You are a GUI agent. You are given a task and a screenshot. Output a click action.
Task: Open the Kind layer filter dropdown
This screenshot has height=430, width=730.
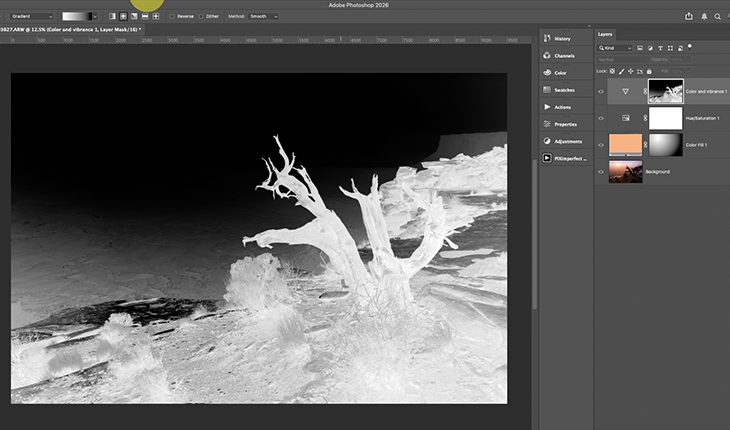pyautogui.click(x=616, y=48)
